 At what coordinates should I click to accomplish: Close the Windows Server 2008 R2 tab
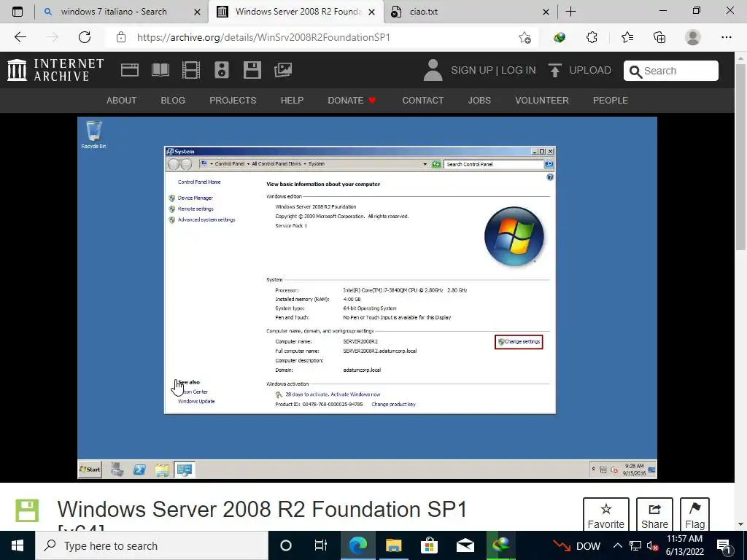[373, 12]
